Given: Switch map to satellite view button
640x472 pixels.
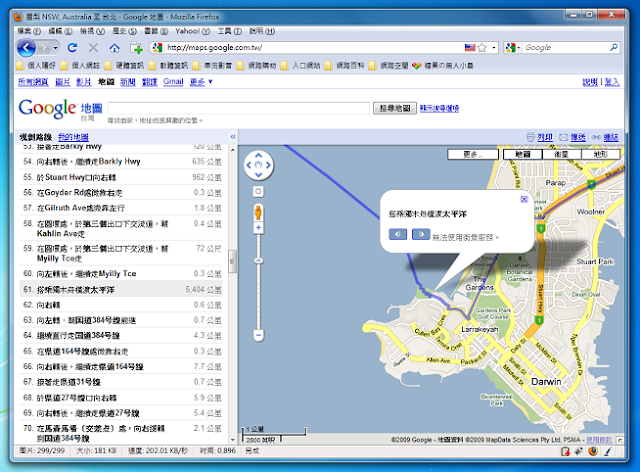Looking at the screenshot, I should [562, 154].
